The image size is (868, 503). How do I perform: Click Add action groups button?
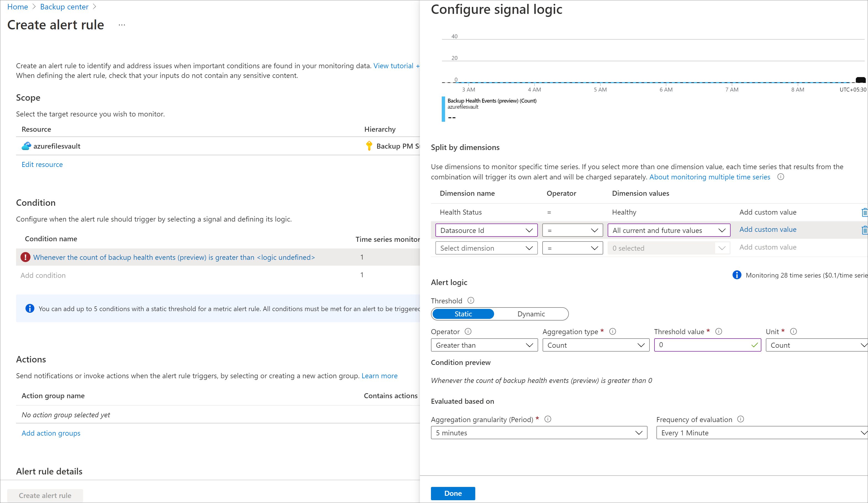coord(51,433)
